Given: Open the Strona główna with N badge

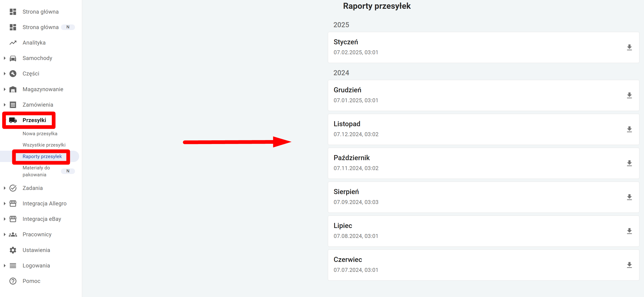Looking at the screenshot, I should pos(41,27).
